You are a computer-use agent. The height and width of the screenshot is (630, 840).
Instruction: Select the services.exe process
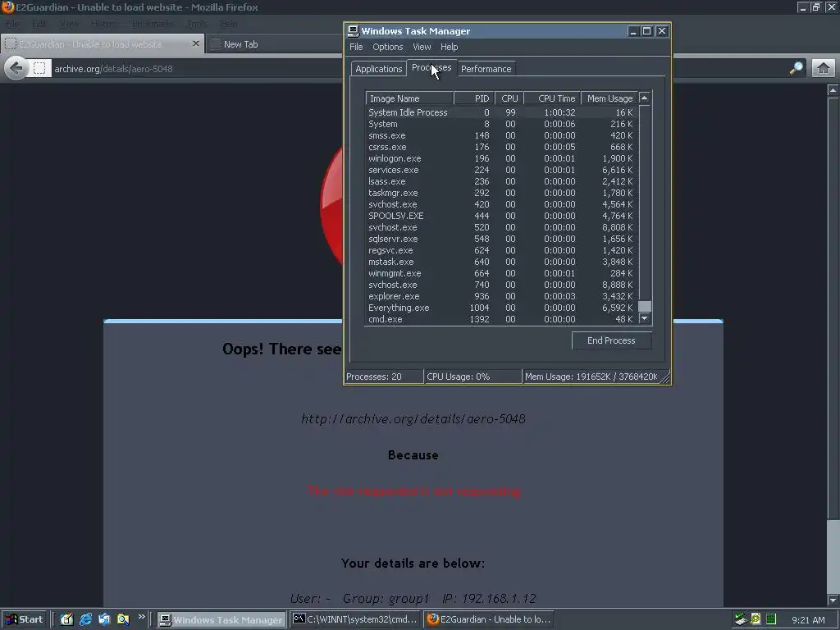click(501, 170)
